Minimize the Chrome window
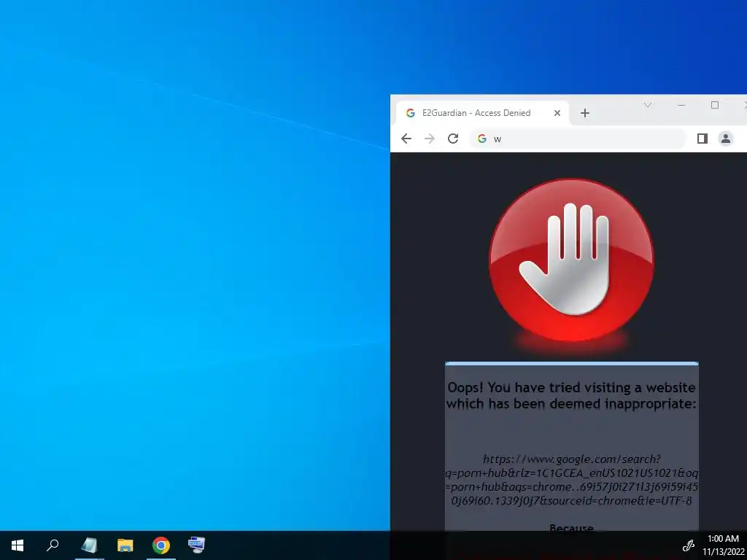Screen dimensions: 747x560 681,105
